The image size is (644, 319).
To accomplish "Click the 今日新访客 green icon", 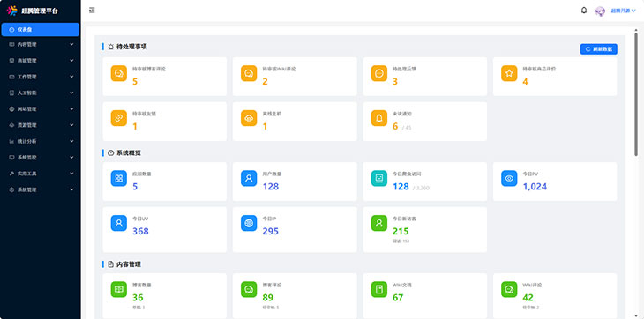I will [379, 223].
